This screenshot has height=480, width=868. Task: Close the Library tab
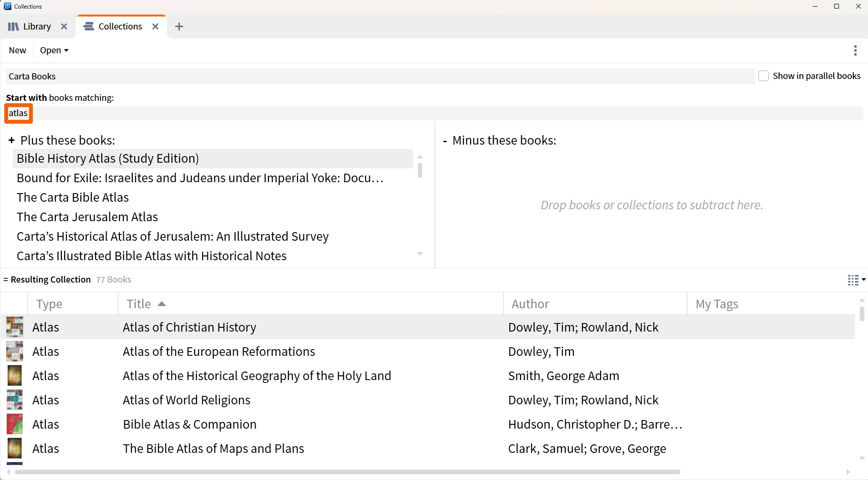tap(64, 27)
